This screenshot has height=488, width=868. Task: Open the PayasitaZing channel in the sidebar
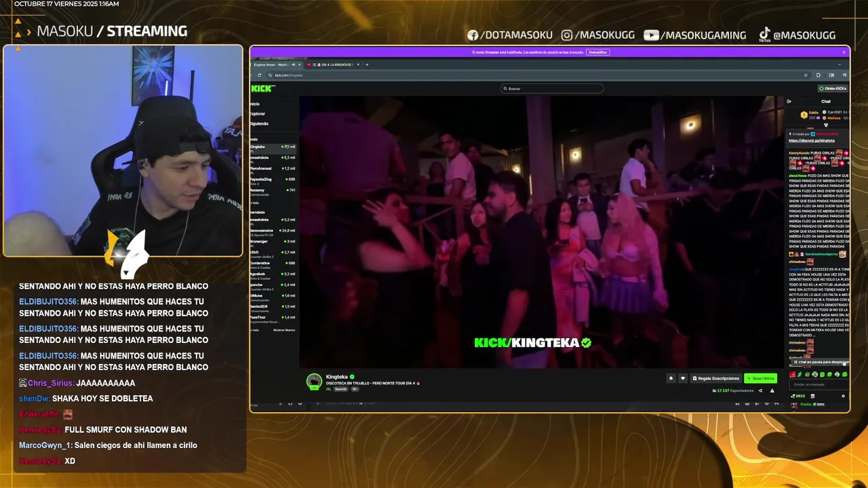point(273,180)
